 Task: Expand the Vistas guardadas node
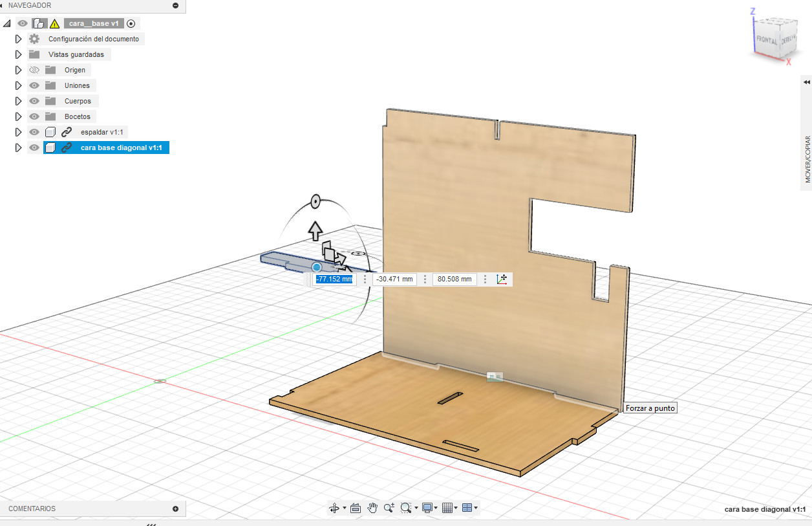pos(19,54)
